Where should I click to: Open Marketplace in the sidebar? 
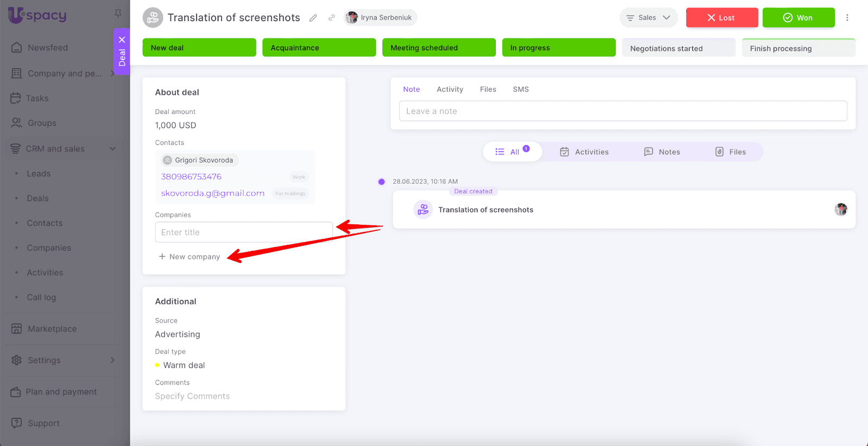[52, 329]
